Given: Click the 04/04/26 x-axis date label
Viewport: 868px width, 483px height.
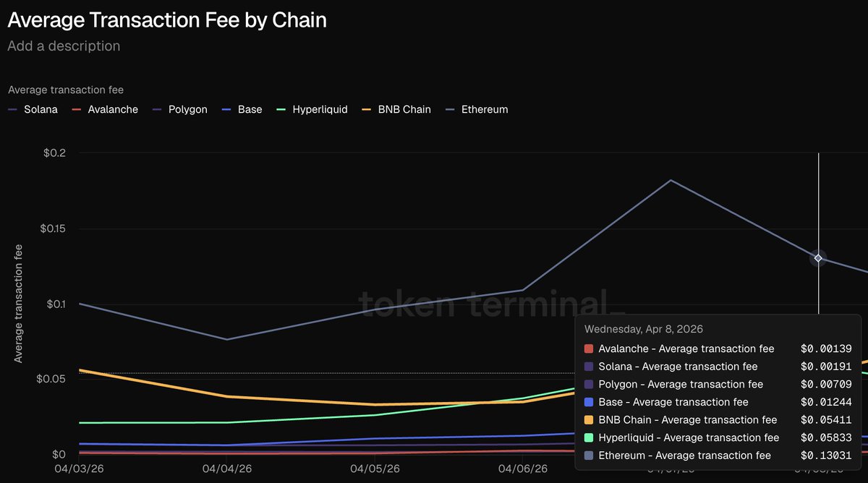Looking at the screenshot, I should point(227,469).
